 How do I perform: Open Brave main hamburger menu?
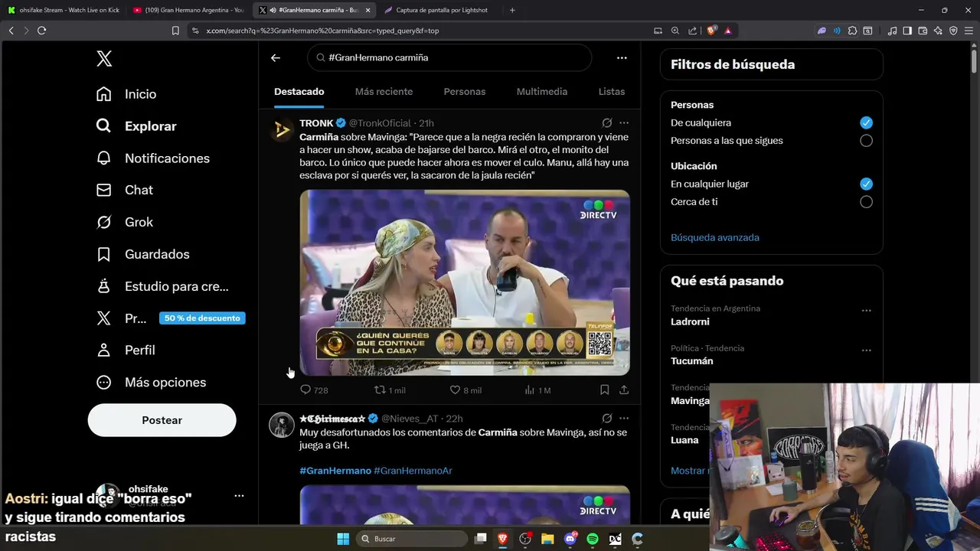tap(968, 31)
